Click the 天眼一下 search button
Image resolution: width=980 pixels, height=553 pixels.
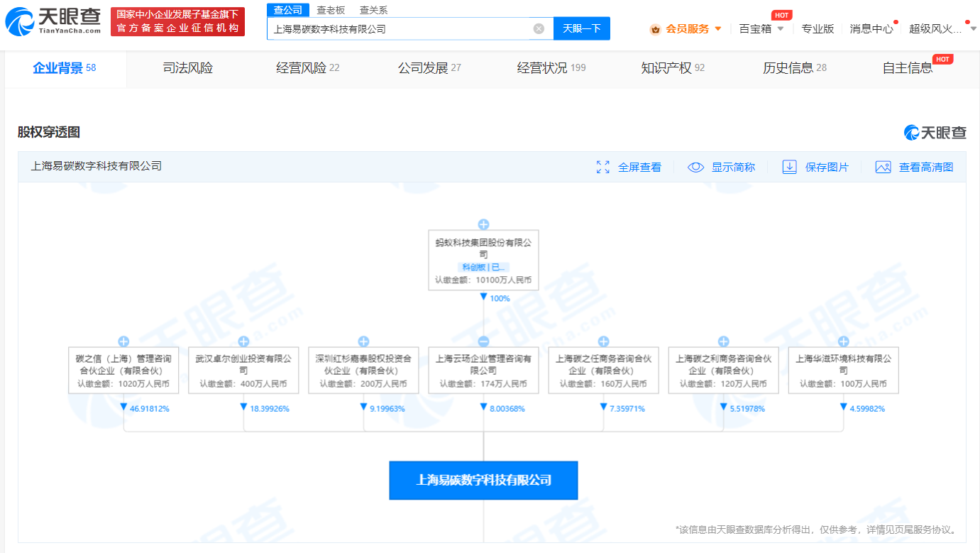pos(581,29)
